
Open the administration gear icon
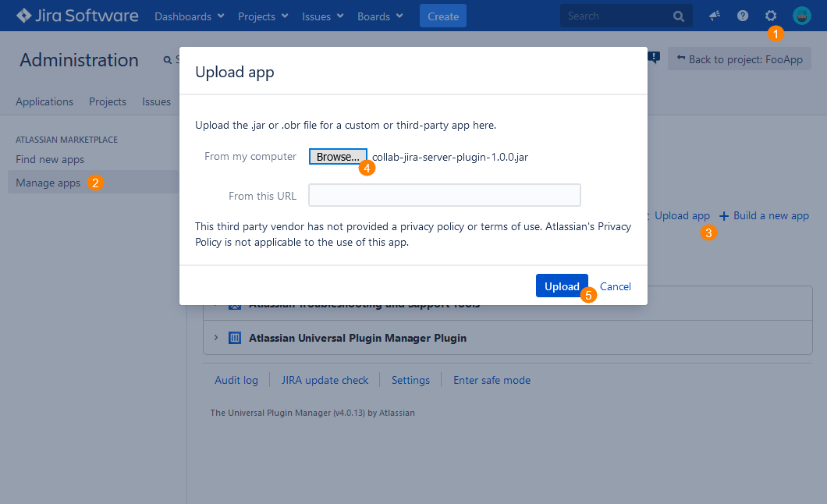(771, 16)
